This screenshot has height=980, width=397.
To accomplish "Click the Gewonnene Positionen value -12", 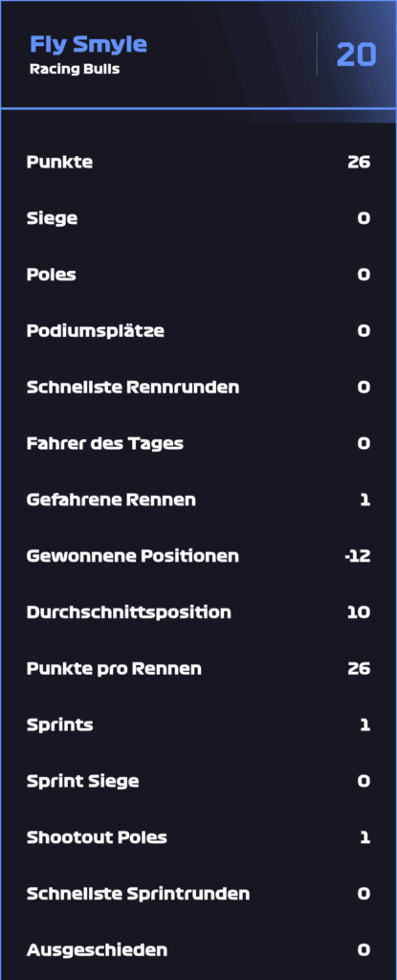I will click(x=358, y=556).
